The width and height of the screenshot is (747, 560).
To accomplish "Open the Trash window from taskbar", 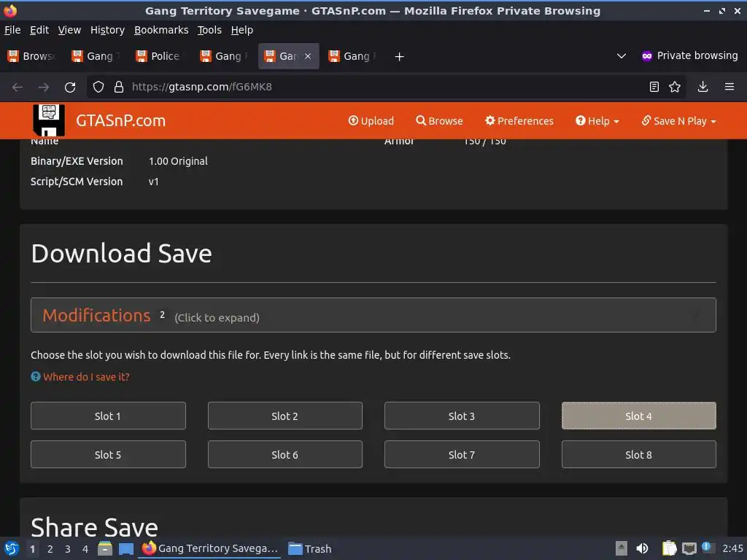I will tap(310, 548).
